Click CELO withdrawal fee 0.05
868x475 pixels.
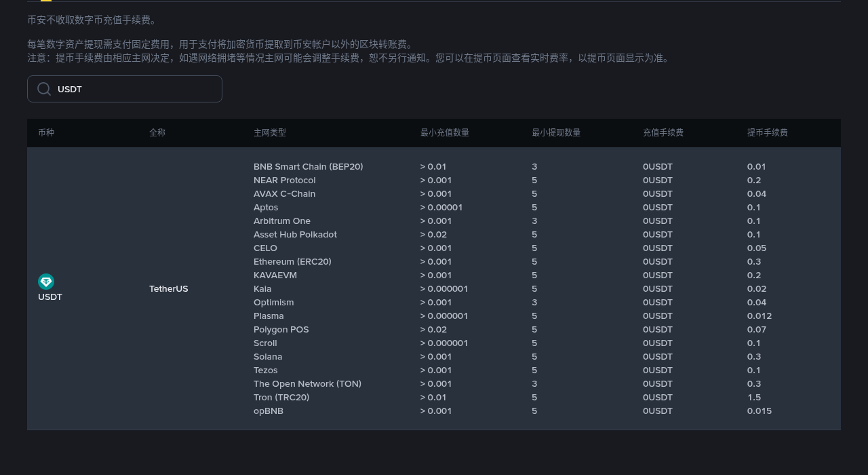(757, 248)
